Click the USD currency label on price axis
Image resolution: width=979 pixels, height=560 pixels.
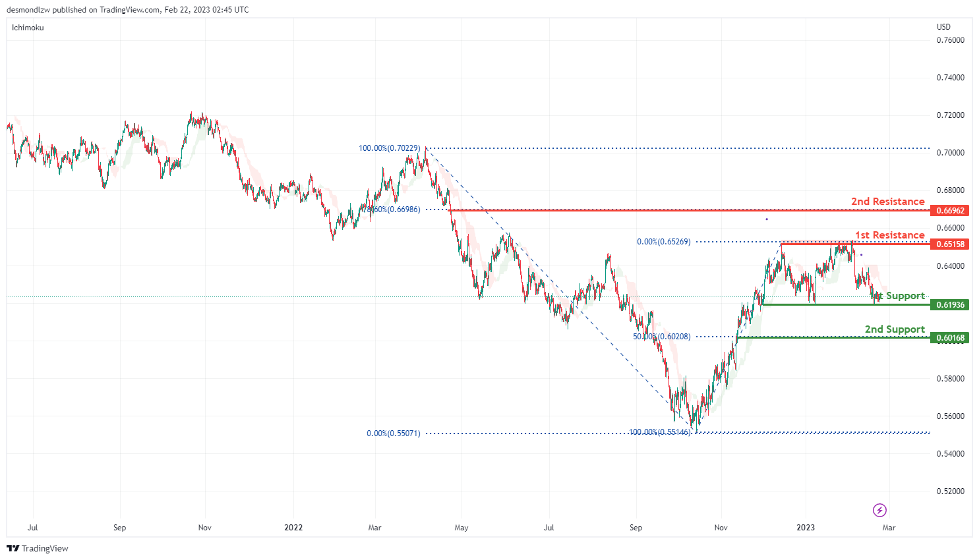944,27
